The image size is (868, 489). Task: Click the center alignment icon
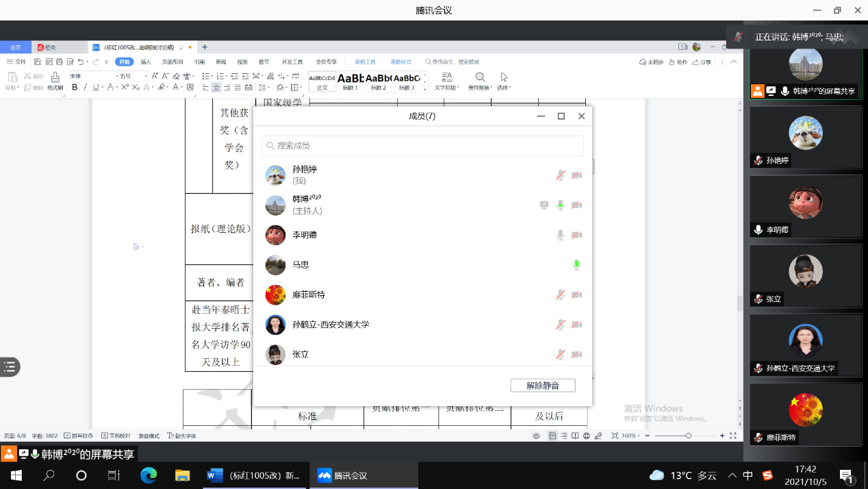(x=216, y=88)
